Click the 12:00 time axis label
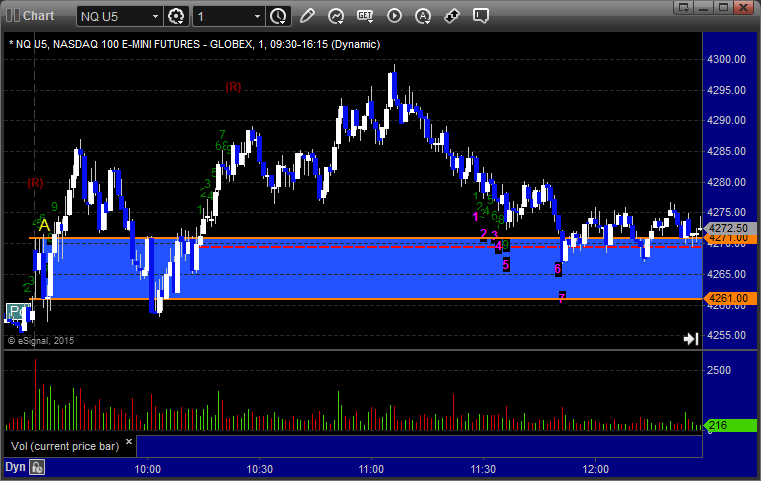The height and width of the screenshot is (481, 761). [x=596, y=469]
